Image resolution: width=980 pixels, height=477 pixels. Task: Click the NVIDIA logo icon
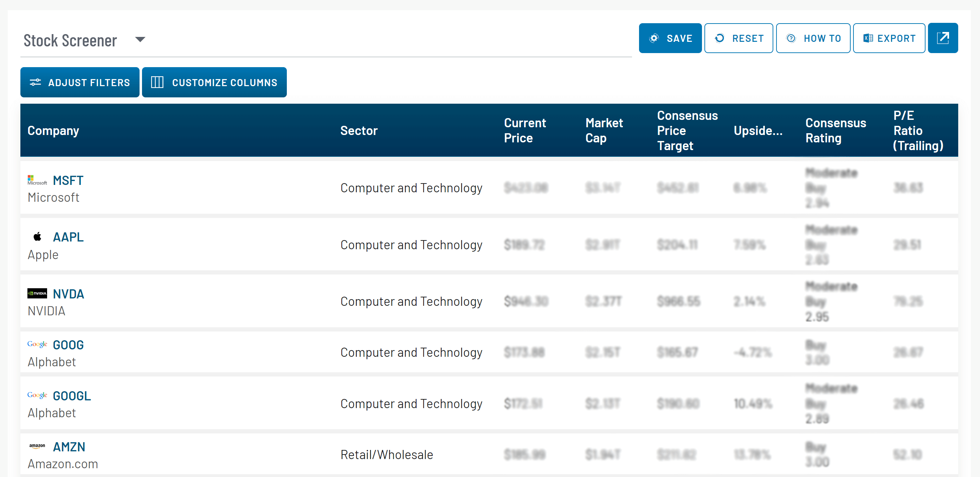[37, 293]
